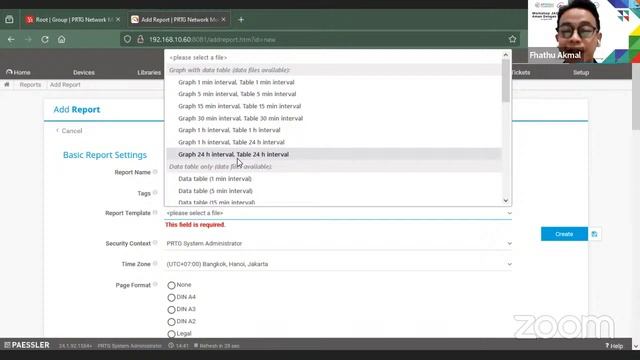Close the Add Report PRTG tab
The image size is (640, 360).
point(223,19)
